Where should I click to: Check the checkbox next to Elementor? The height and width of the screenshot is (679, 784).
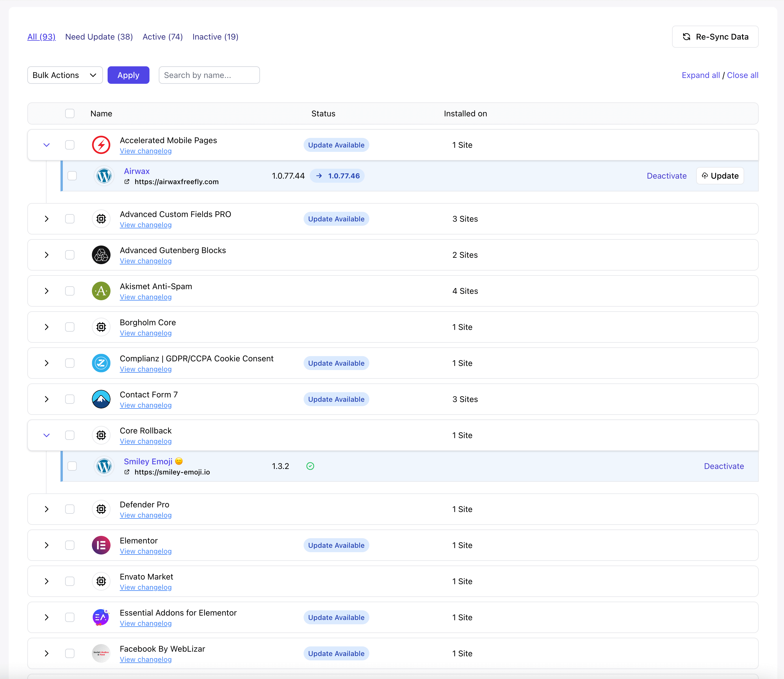pyautogui.click(x=70, y=545)
